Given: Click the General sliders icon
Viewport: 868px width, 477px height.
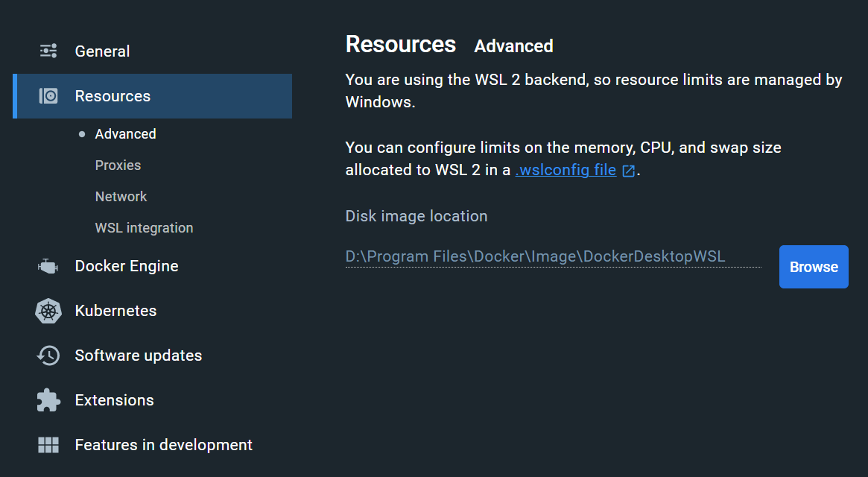Looking at the screenshot, I should [48, 51].
